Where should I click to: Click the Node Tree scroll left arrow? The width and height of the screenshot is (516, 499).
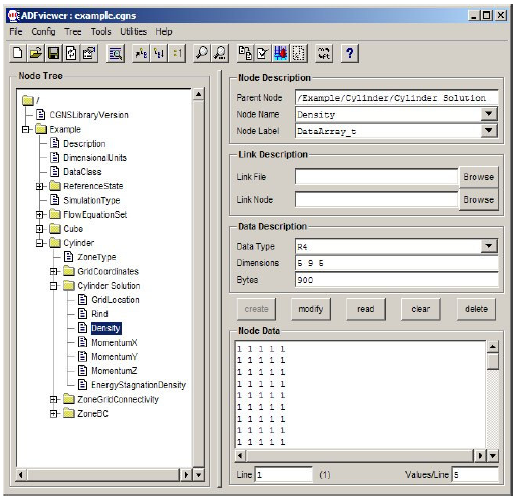coord(21,475)
